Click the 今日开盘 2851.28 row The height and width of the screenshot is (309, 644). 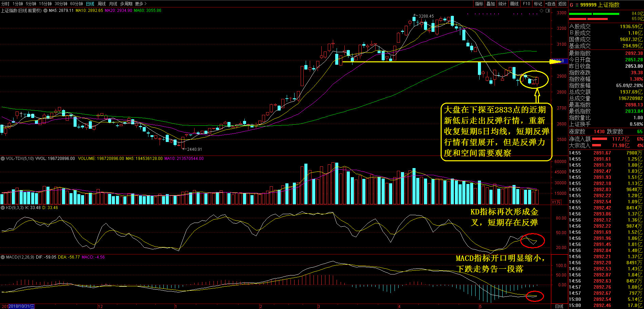(606, 60)
